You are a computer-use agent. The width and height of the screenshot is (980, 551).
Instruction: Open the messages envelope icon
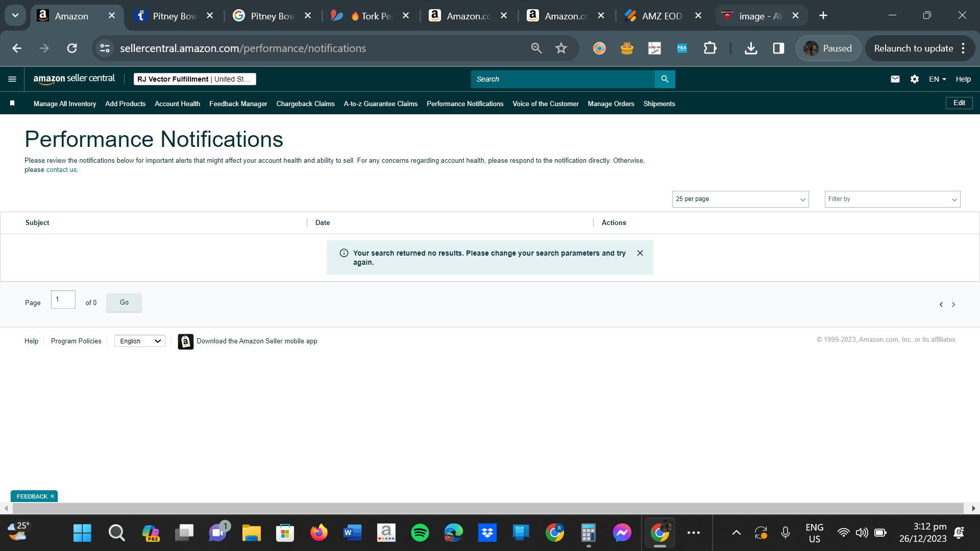(895, 79)
